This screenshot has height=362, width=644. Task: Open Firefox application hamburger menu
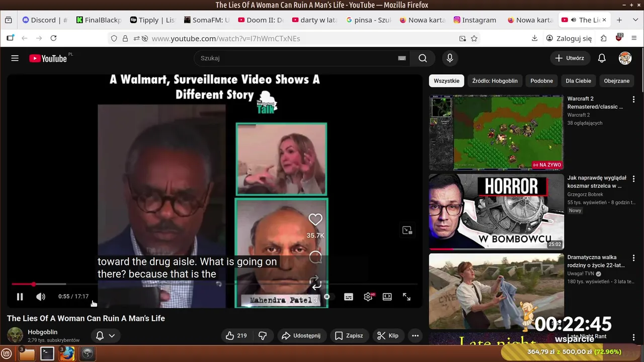tap(634, 38)
